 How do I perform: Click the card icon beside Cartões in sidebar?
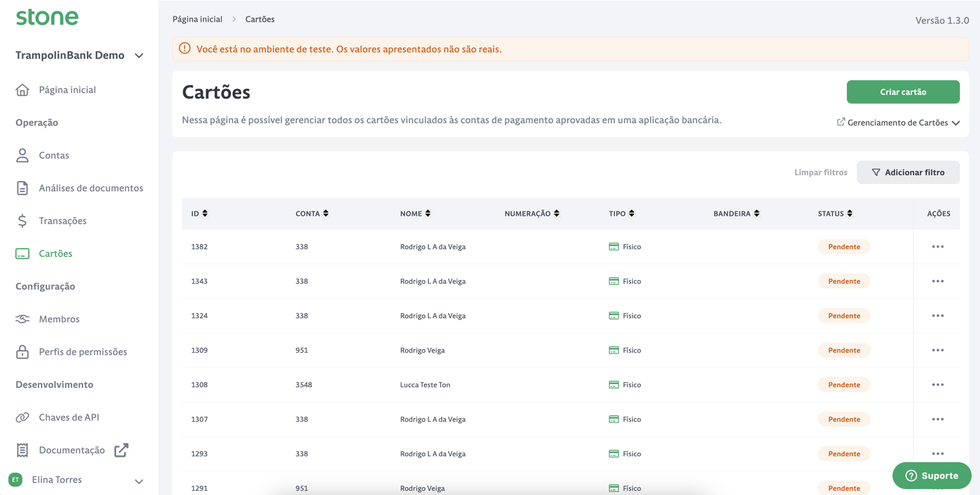(22, 254)
